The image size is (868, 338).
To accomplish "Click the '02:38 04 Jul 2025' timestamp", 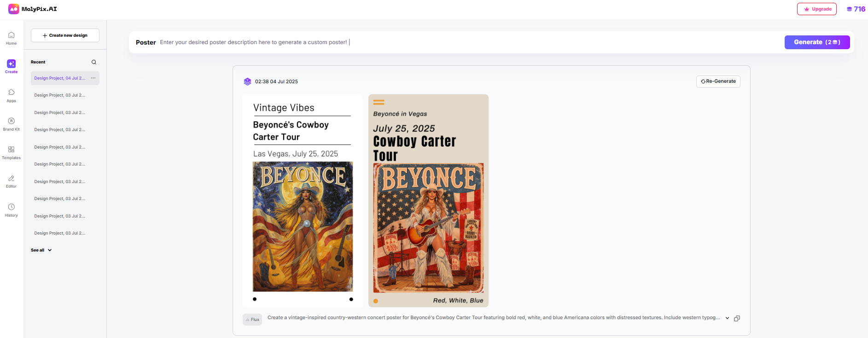I will 276,81.
